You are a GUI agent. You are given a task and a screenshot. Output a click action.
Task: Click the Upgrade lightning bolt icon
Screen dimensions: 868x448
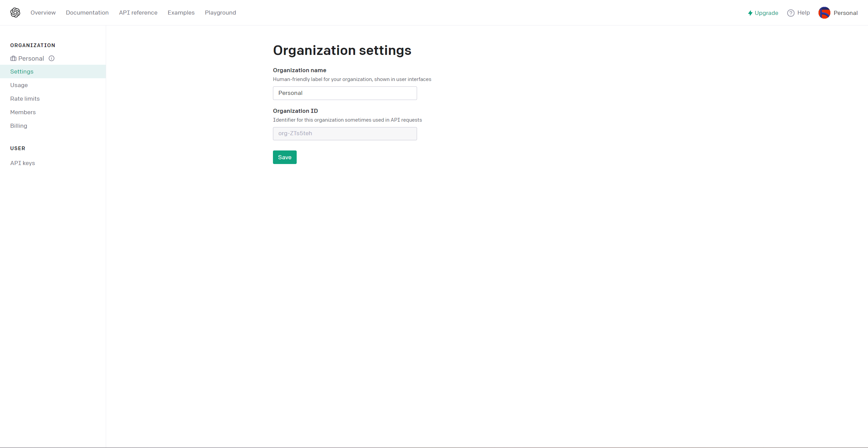[750, 13]
